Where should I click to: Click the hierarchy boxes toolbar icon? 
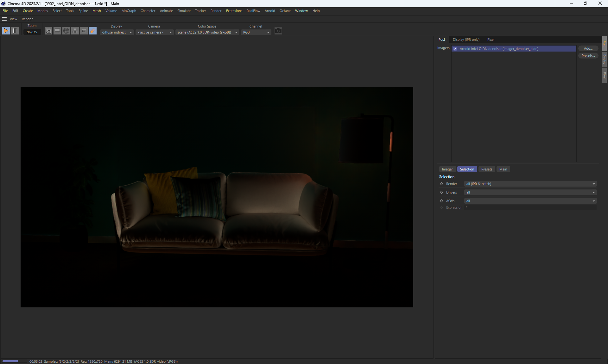click(75, 31)
